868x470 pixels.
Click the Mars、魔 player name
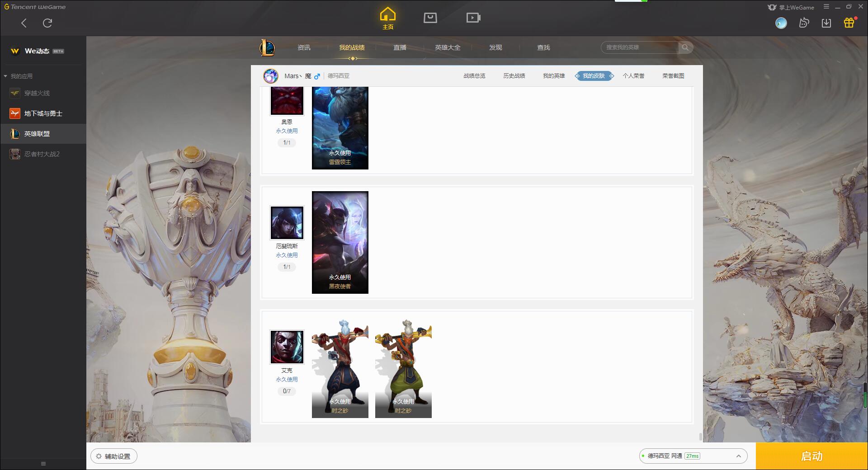[x=298, y=76]
